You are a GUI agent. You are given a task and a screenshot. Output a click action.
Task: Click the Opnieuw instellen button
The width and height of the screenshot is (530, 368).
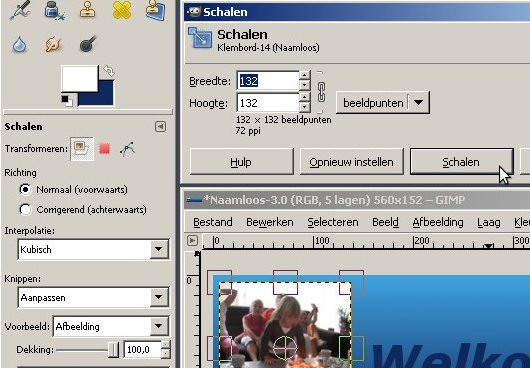pos(352,162)
